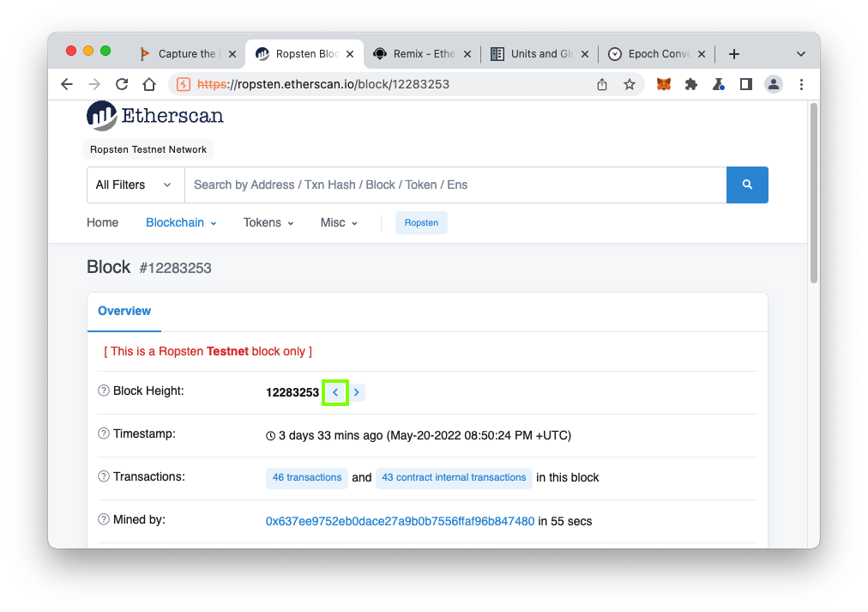Close the Units and Globals tab
Screen dimensions: 868x612
pyautogui.click(x=585, y=54)
